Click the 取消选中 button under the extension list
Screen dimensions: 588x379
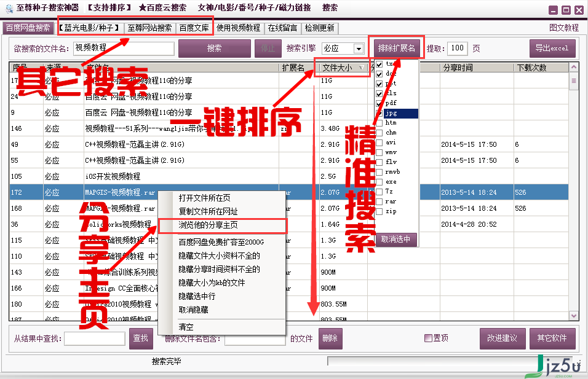pyautogui.click(x=396, y=240)
